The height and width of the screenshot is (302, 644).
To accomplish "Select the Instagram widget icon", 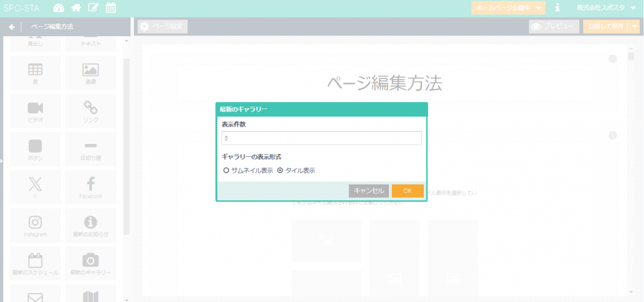I will (x=36, y=225).
